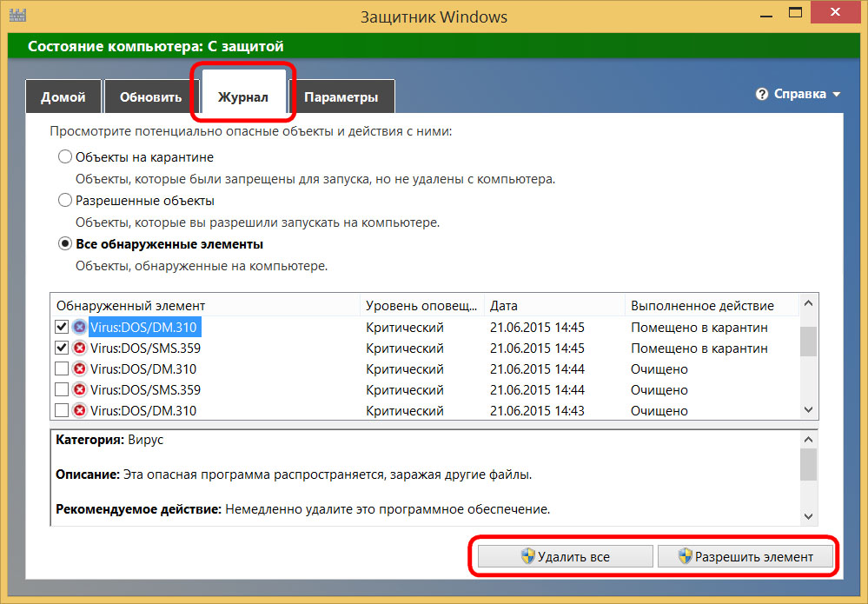Click the detections list scrollbar thumb
The width and height of the screenshot is (868, 604).
click(x=808, y=341)
